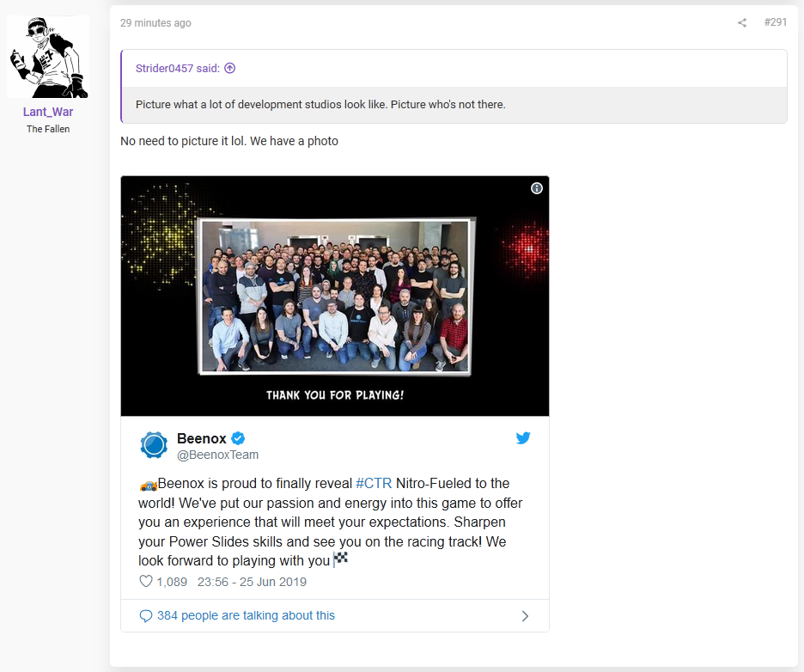Open tweet info icon on image
804x672 pixels.
point(536,188)
